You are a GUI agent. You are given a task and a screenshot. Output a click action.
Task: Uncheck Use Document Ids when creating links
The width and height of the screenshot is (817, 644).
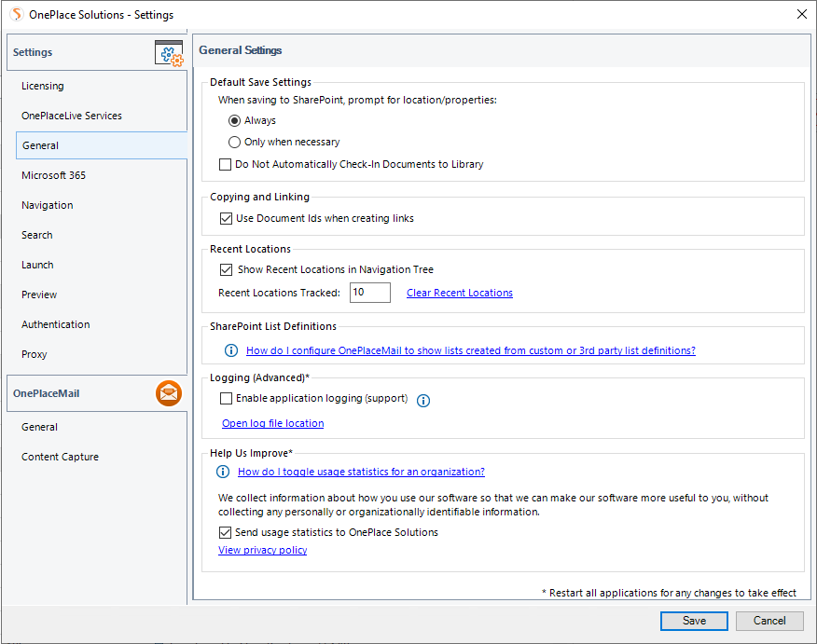coord(225,219)
